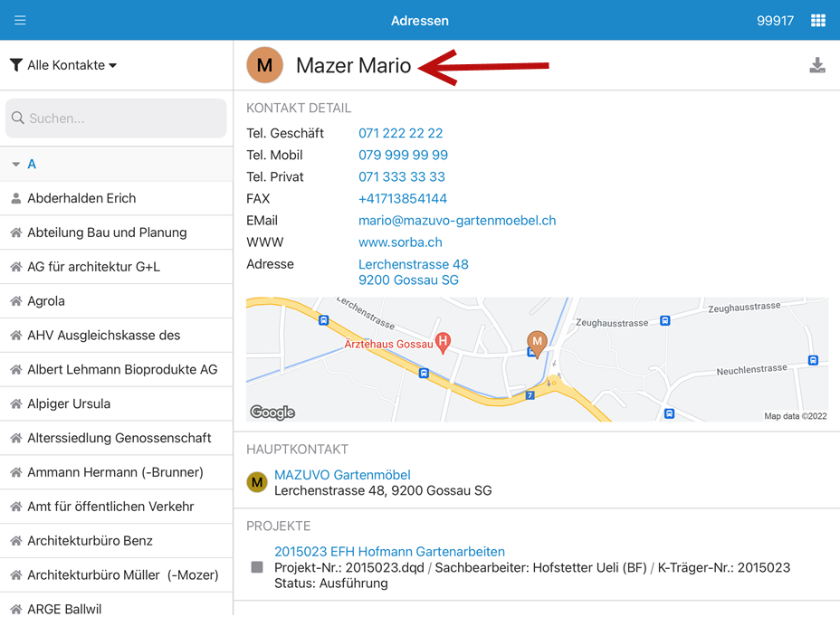Open the 2015023 EFH Hofmann Gartenarbeiten project
Image resolution: width=840 pixels, height=626 pixels.
(389, 551)
